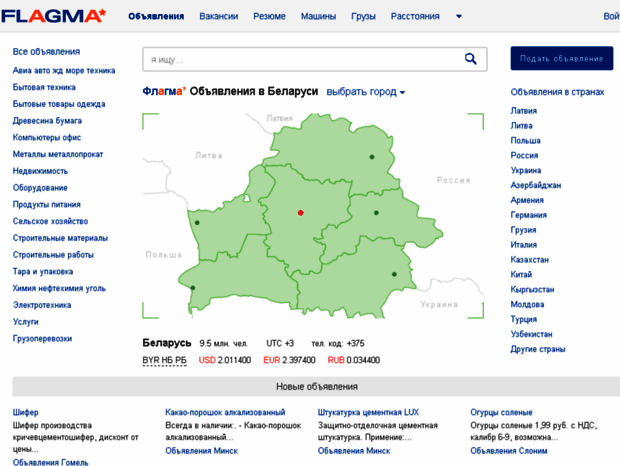Select Украина in countries list

click(x=526, y=171)
